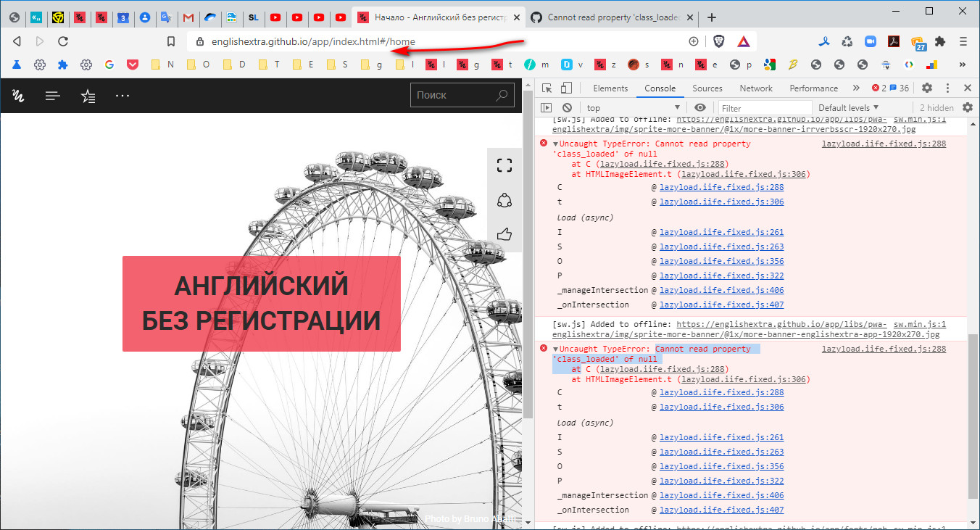Click the blue message count 36 badge

[900, 88]
